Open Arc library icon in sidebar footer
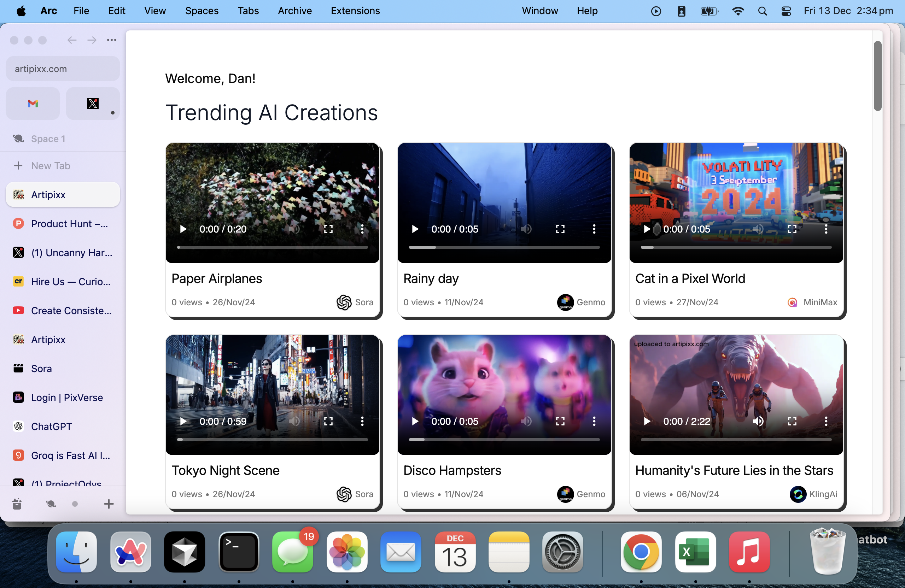The width and height of the screenshot is (905, 588). click(17, 504)
